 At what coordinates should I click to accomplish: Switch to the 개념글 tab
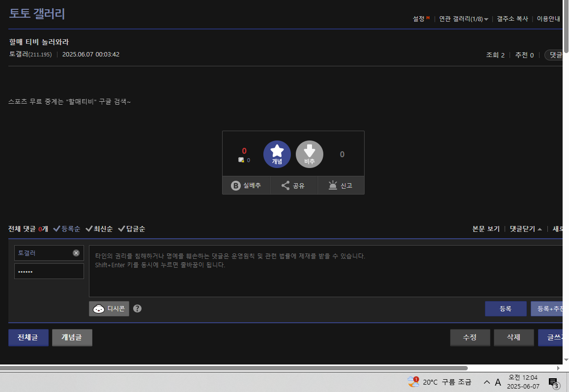72,337
